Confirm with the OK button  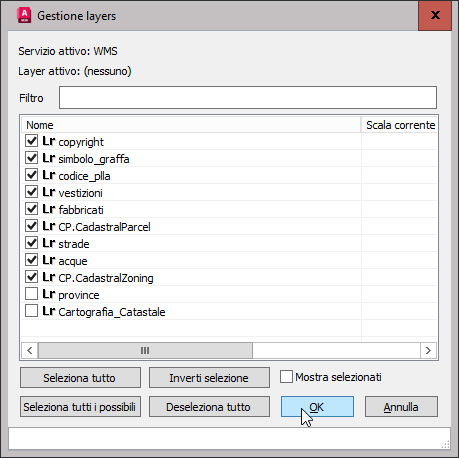(317, 407)
